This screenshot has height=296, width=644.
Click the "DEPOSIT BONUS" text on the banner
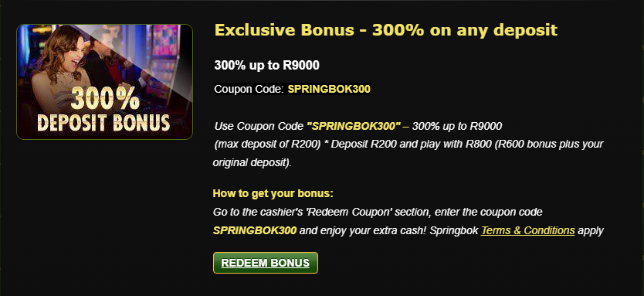[103, 123]
